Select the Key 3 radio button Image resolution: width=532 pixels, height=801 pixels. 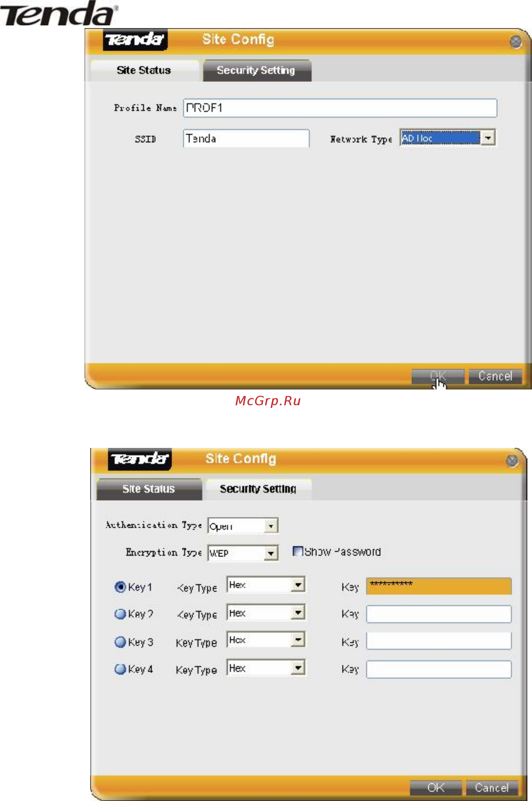click(x=120, y=642)
